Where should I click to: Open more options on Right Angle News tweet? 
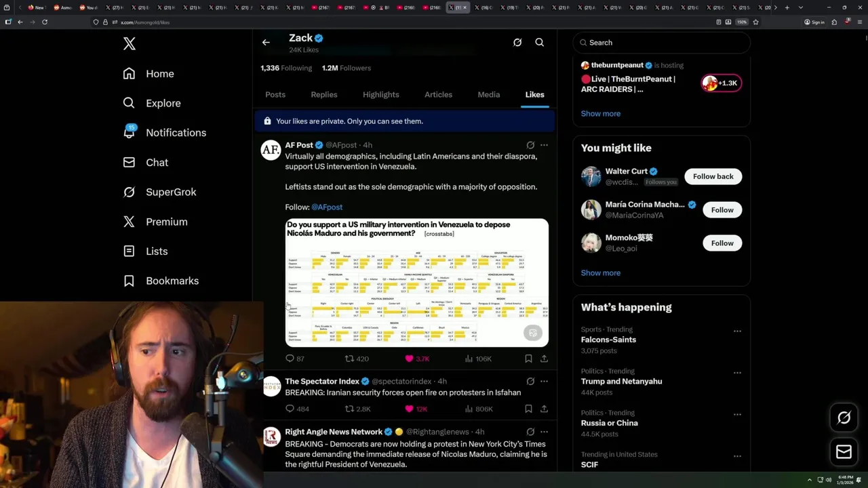point(544,432)
